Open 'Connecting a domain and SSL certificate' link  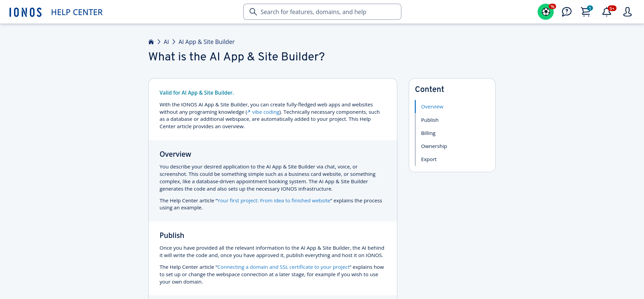click(x=284, y=267)
